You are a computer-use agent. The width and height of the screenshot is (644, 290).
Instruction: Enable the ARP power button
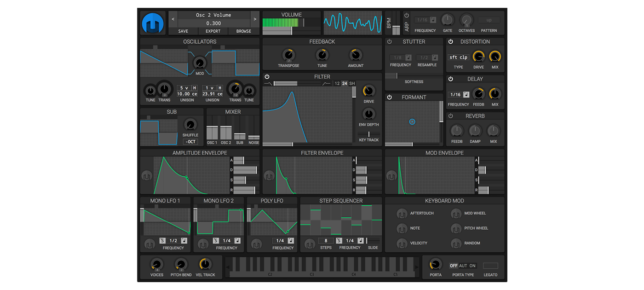(407, 16)
